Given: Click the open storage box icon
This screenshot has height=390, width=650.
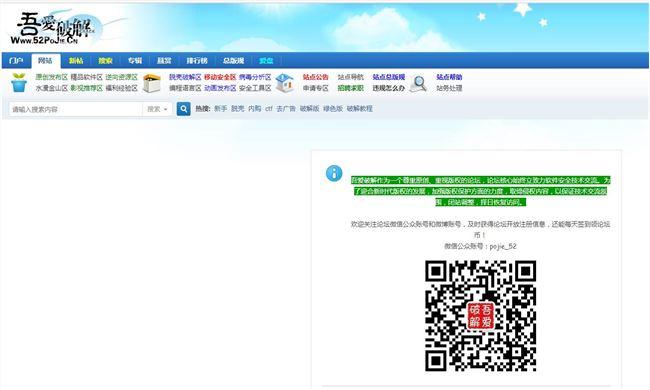Looking at the screenshot, I should coord(152,83).
